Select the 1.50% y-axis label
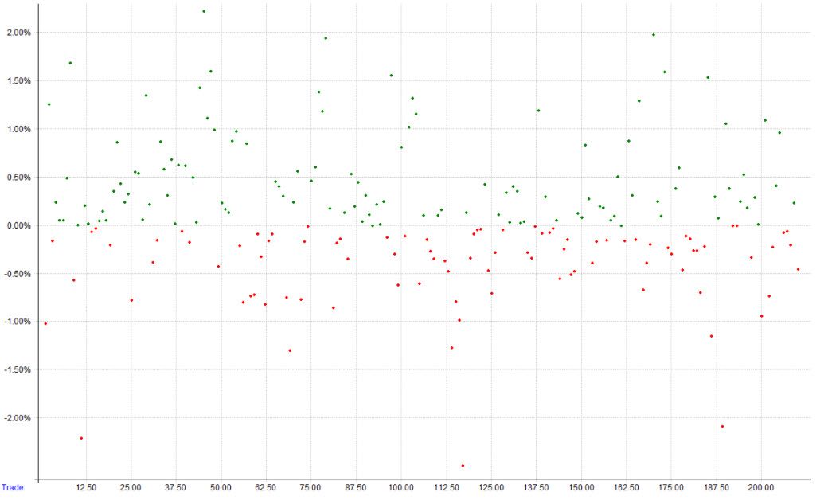 pyautogui.click(x=19, y=81)
